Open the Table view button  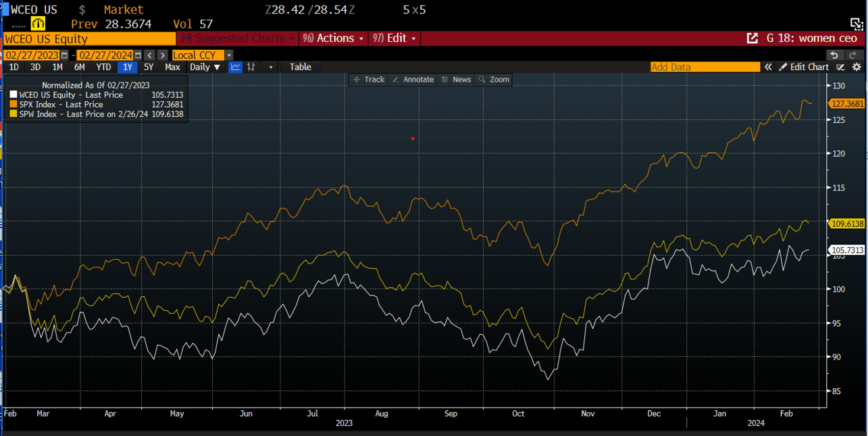(301, 67)
